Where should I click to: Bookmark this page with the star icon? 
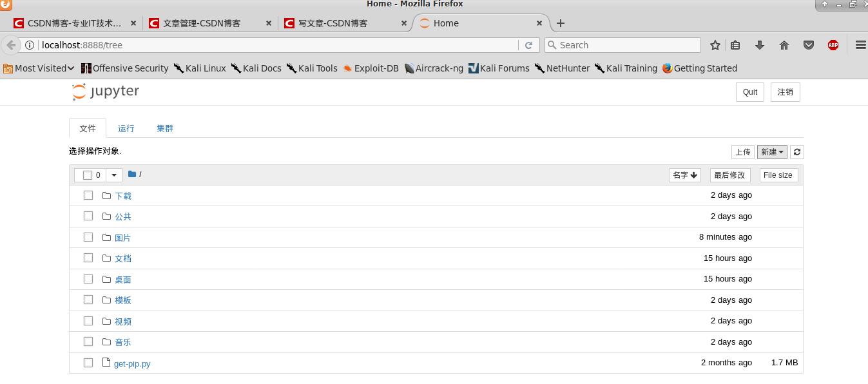[715, 45]
